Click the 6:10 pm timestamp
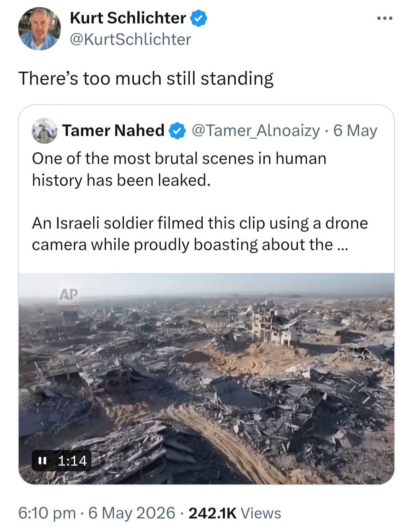Viewport: 413px width, 532px height. [47, 513]
